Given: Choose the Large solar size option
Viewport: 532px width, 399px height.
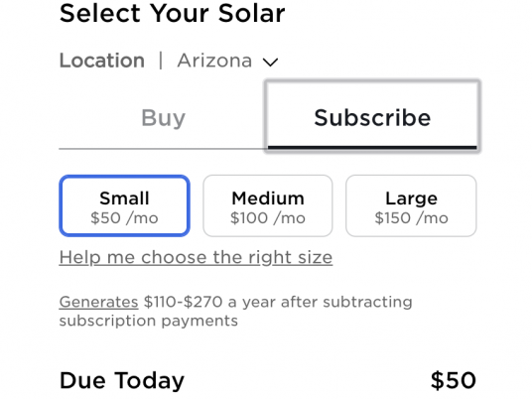Looking at the screenshot, I should (x=411, y=205).
